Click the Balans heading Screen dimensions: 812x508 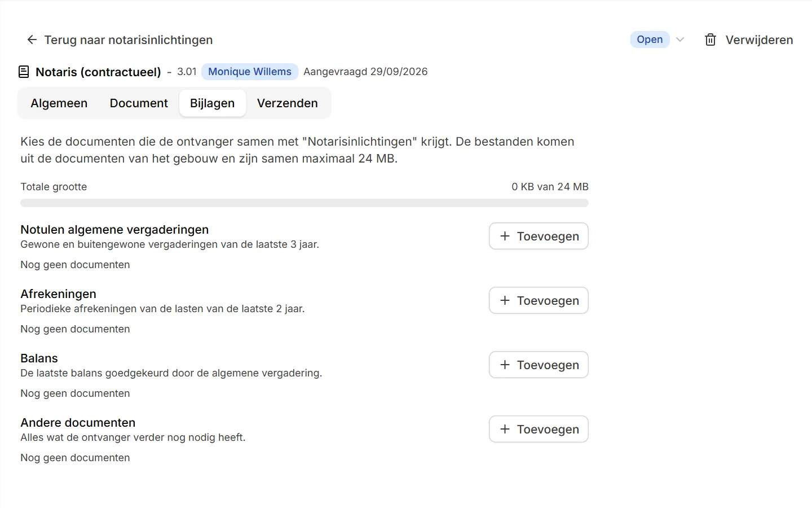pos(39,358)
